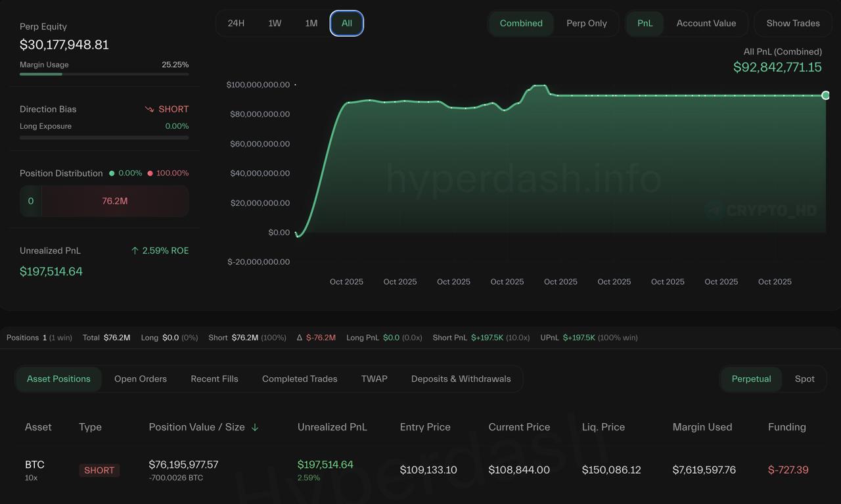This screenshot has width=841, height=504.
Task: Switch chart to Perp Only
Action: pyautogui.click(x=586, y=23)
